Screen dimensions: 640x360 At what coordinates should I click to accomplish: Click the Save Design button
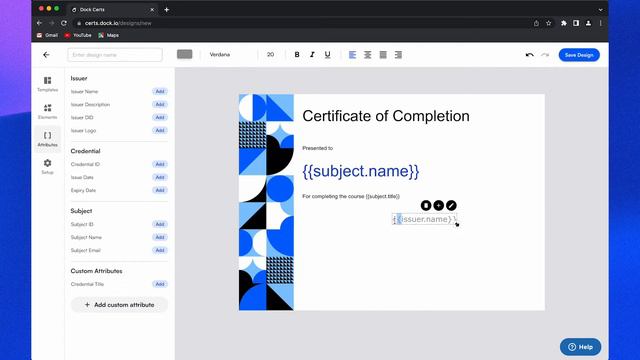(x=579, y=55)
